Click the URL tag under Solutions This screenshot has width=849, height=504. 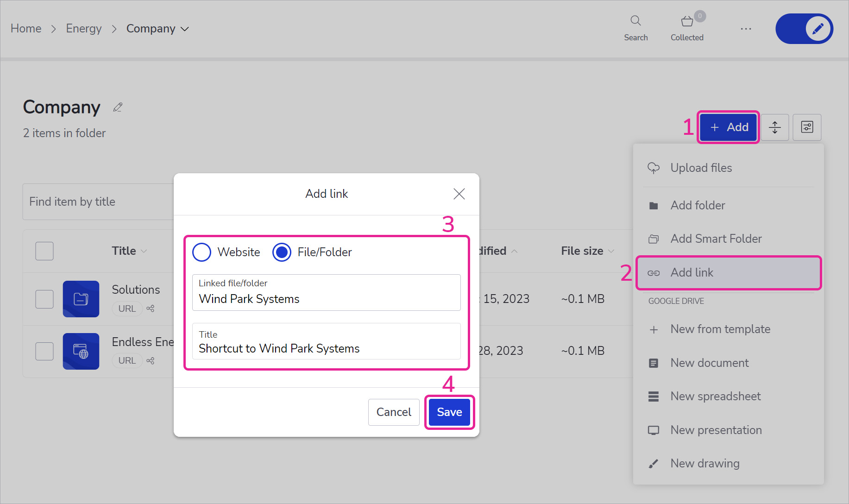pos(127,309)
